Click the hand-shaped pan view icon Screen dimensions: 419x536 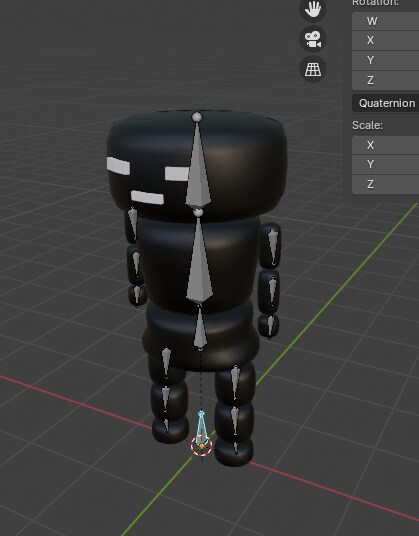tap(313, 9)
